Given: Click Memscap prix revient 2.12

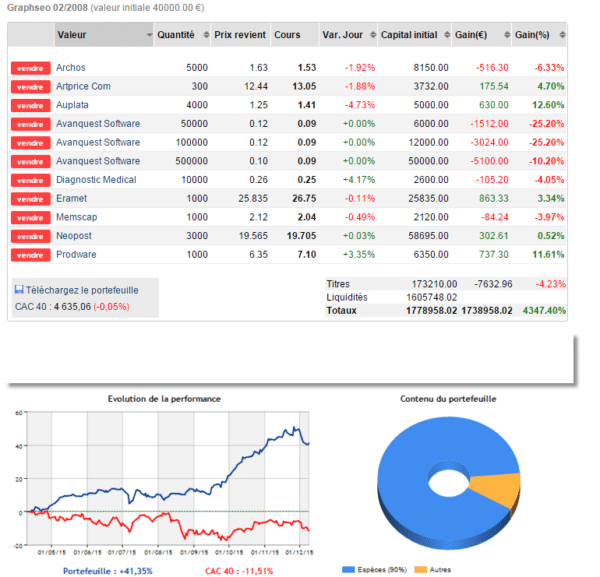Looking at the screenshot, I should [258, 217].
